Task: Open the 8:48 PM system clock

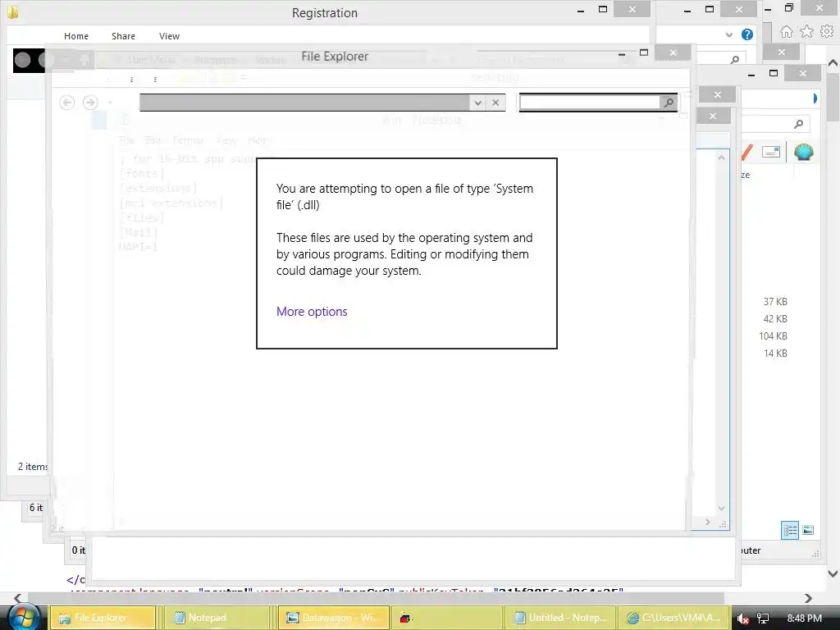Action: [804, 619]
